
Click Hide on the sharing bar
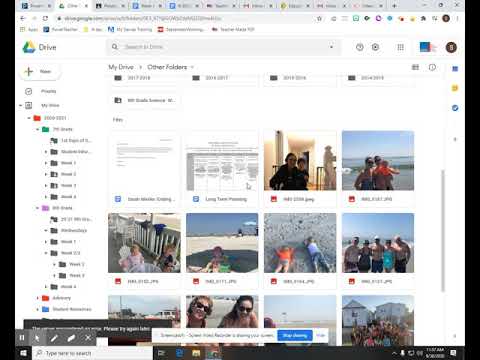[x=321, y=335]
